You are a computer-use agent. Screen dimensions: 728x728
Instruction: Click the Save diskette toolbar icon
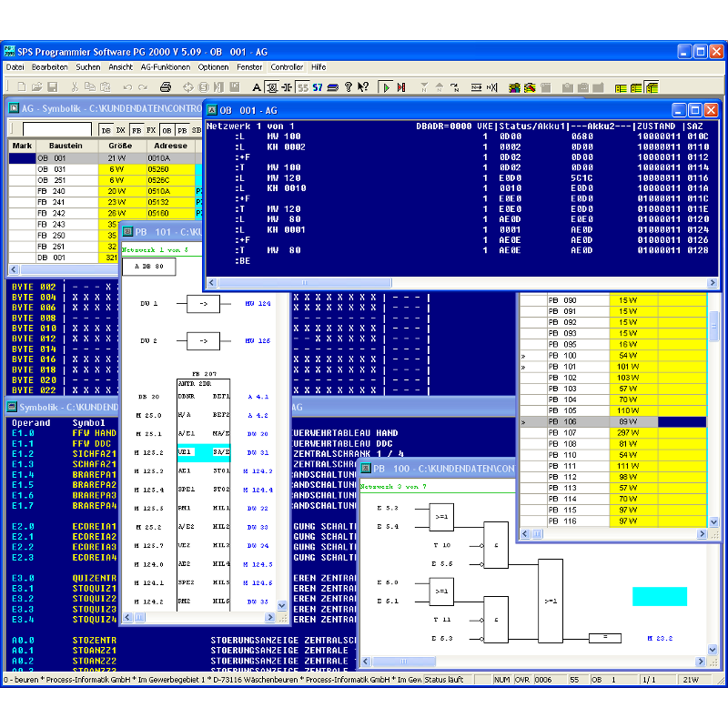point(53,86)
